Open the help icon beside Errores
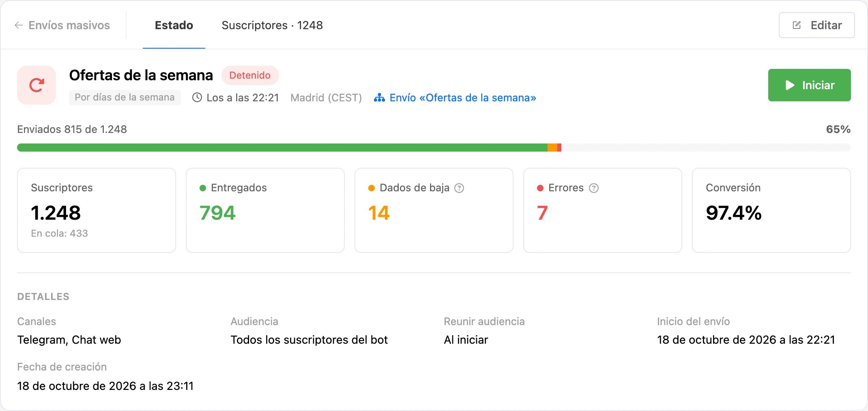Viewport: 868px width, 411px height. click(594, 188)
